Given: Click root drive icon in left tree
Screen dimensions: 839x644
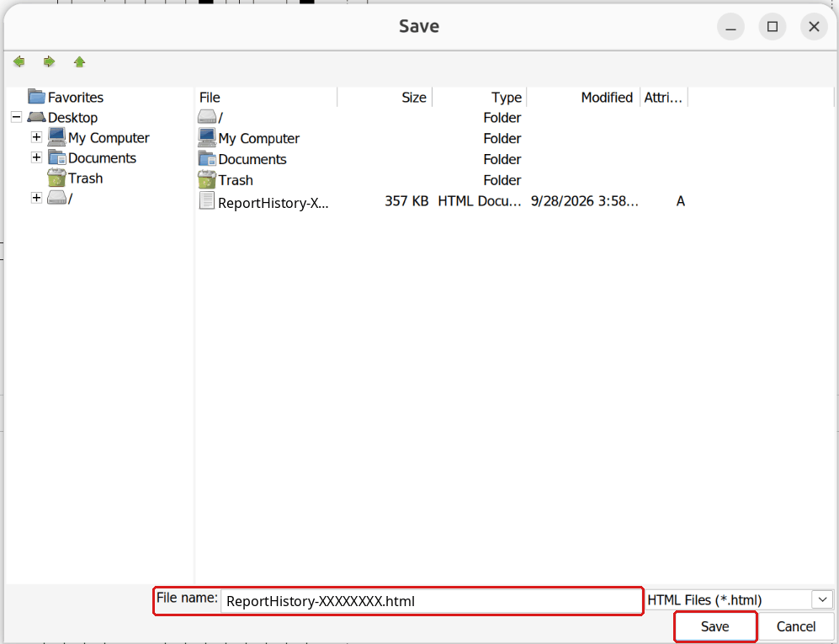Looking at the screenshot, I should [x=56, y=198].
